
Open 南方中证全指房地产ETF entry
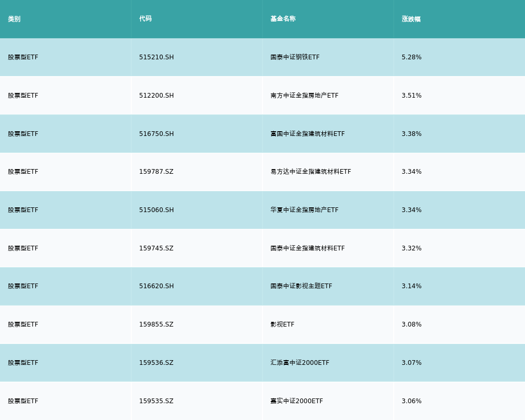(x=304, y=96)
